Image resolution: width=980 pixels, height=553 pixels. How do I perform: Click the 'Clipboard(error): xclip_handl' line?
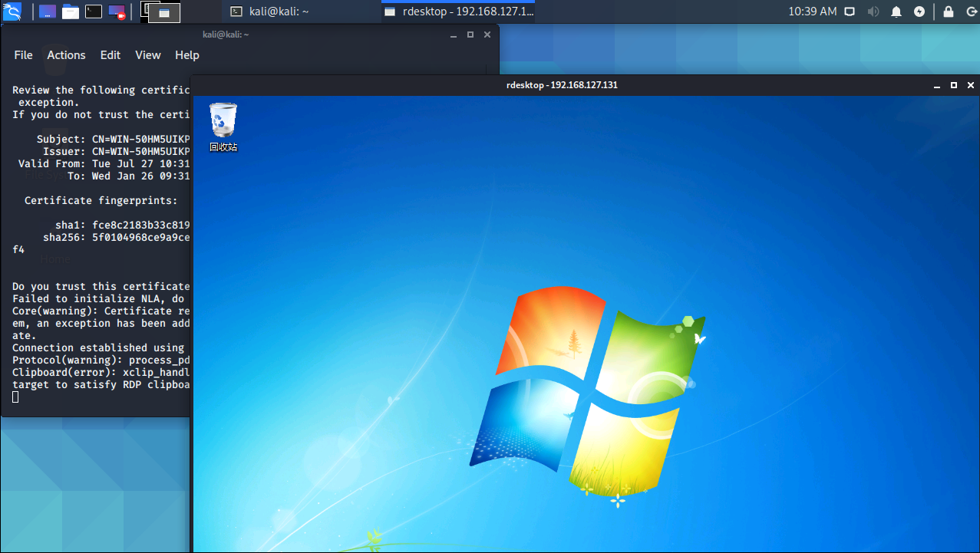101,372
